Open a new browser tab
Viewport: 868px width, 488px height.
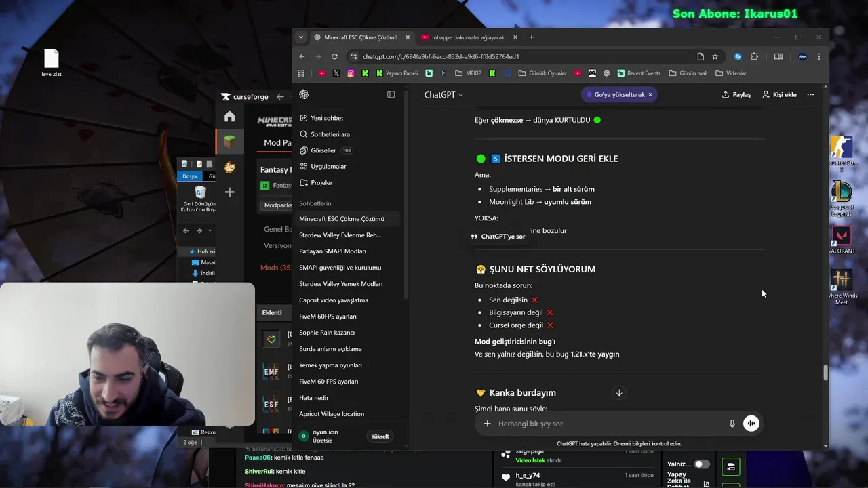click(x=532, y=37)
